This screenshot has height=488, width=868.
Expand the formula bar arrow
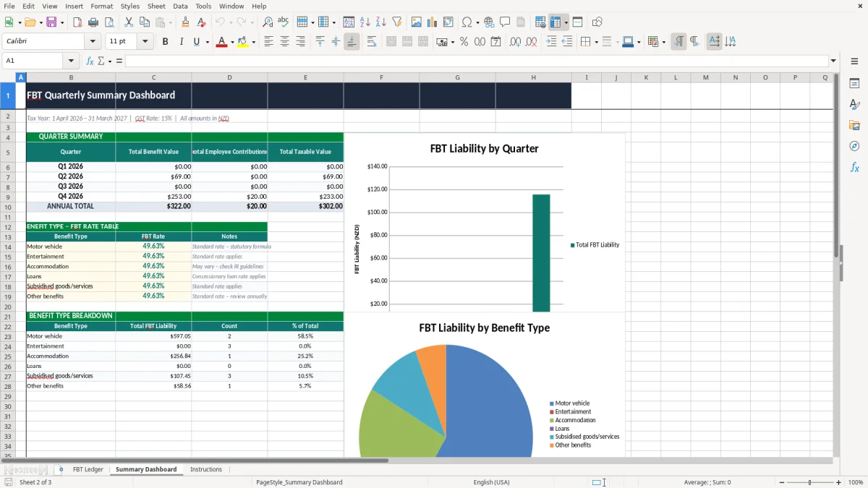(x=833, y=61)
